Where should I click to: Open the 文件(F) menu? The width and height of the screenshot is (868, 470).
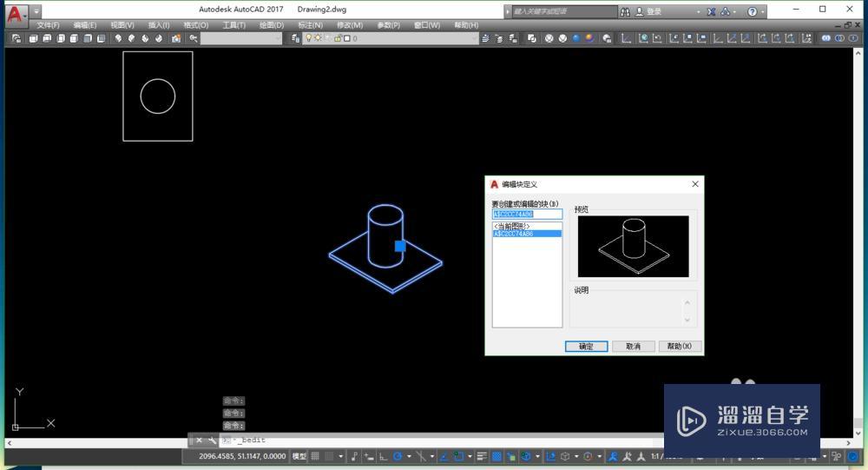48,25
